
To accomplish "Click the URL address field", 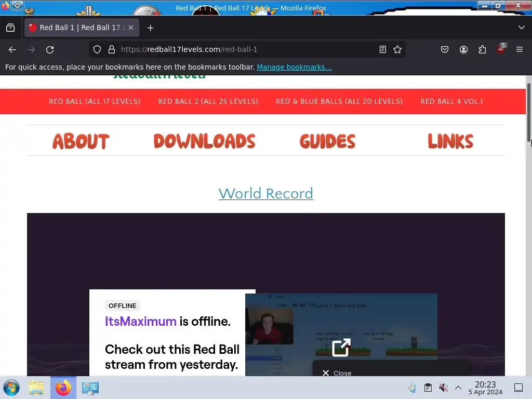I will point(248,49).
